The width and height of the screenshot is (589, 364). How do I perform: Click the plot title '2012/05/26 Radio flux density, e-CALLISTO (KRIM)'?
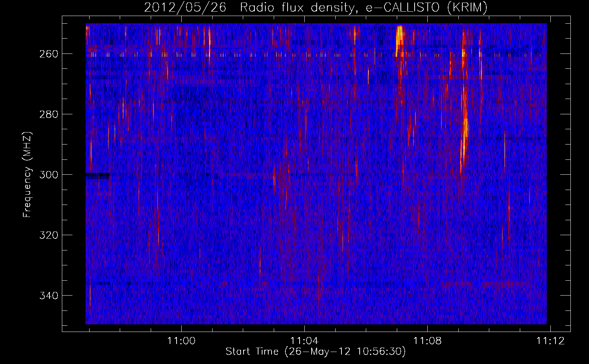coord(316,7)
